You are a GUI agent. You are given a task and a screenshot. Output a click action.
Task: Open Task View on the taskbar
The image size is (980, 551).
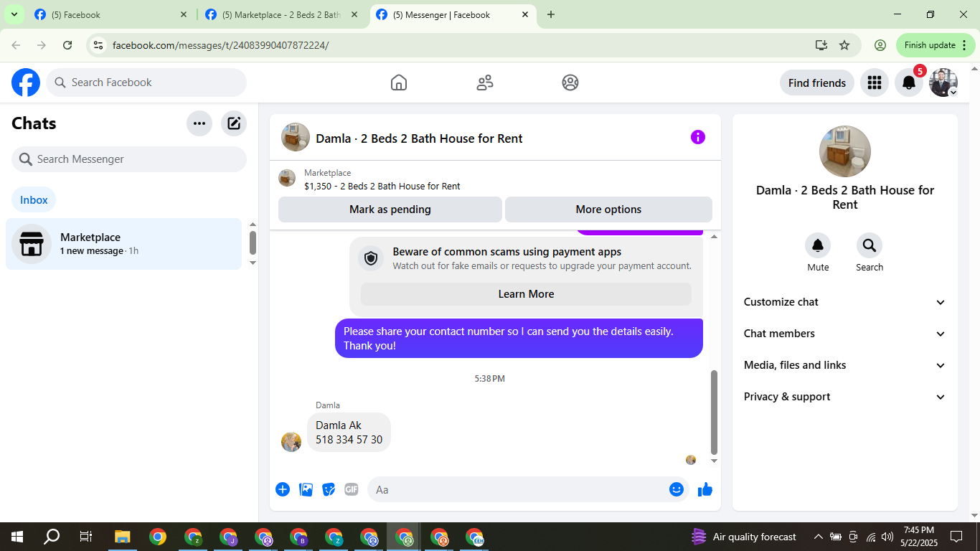tap(86, 537)
